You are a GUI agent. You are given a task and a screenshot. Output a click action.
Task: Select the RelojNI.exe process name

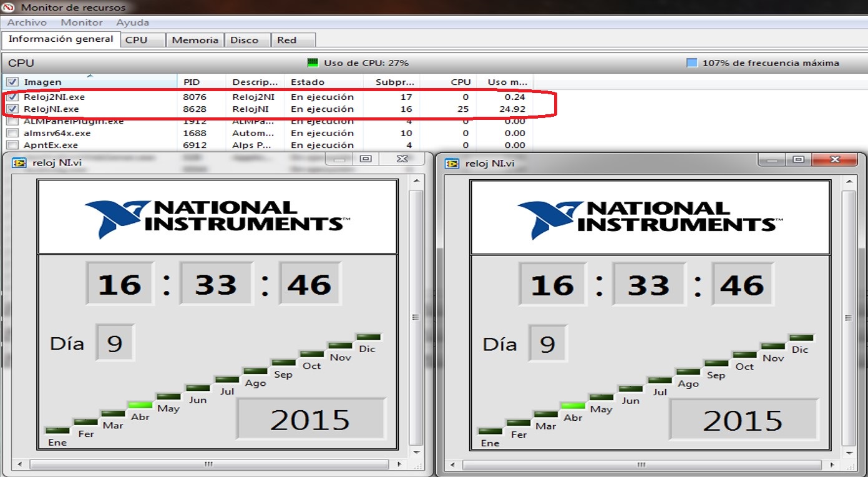point(51,109)
